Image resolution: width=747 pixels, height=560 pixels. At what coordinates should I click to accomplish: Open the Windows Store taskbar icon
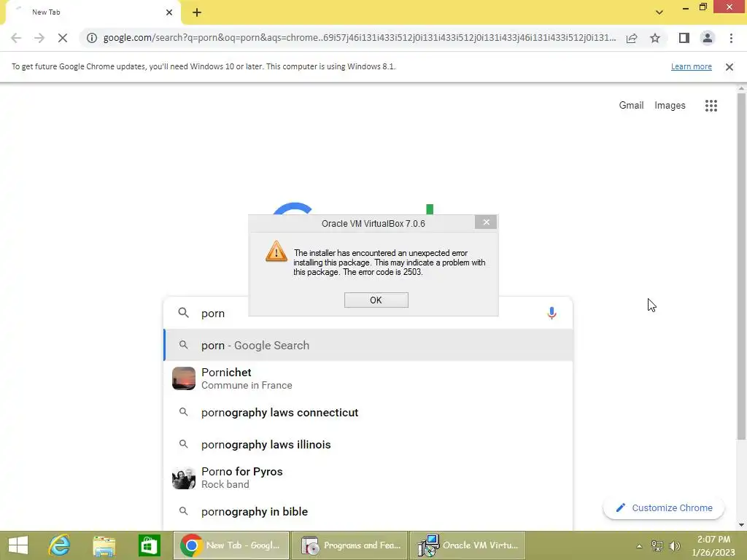(x=149, y=545)
